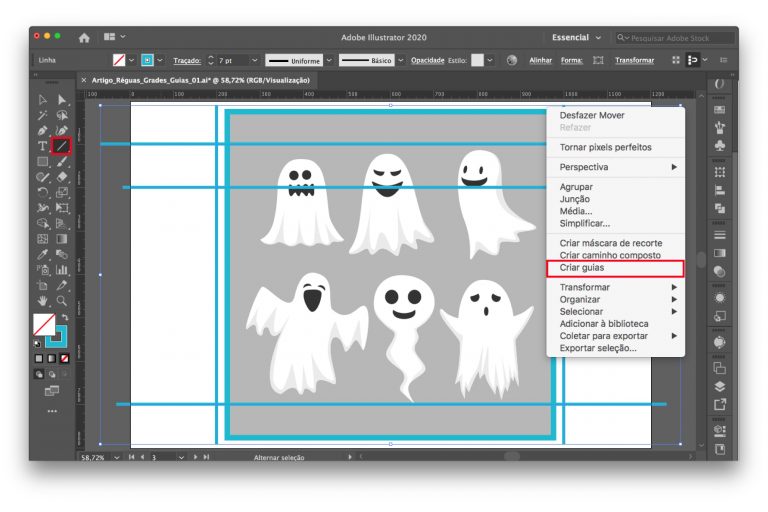Select the Artboard tool

click(x=43, y=285)
